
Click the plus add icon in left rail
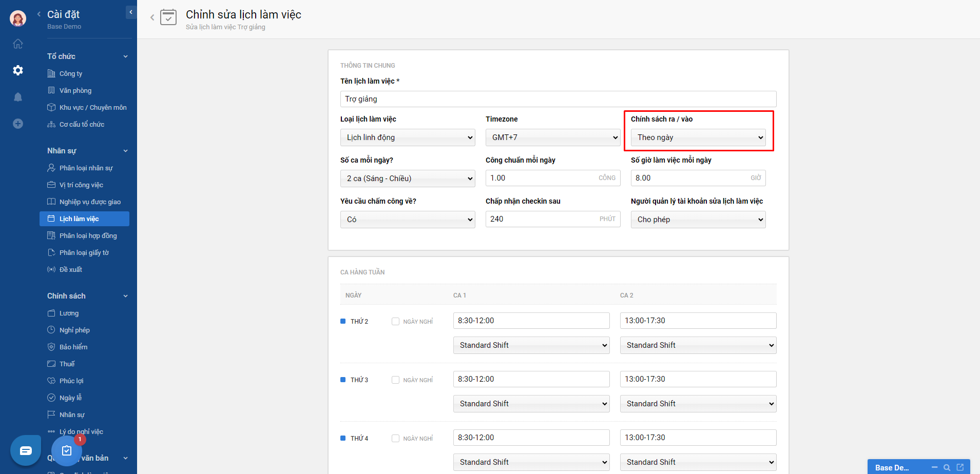(x=18, y=124)
